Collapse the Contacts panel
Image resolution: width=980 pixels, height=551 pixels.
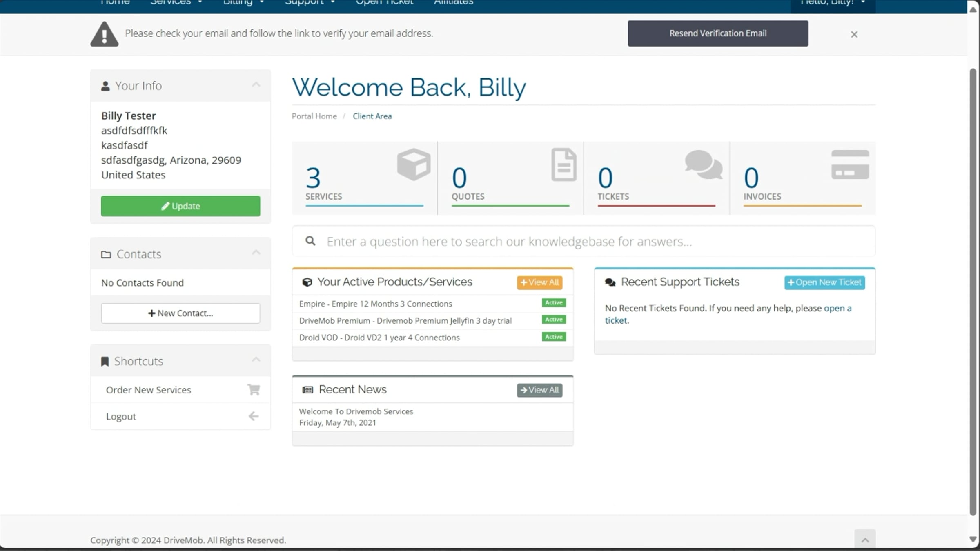(x=256, y=253)
